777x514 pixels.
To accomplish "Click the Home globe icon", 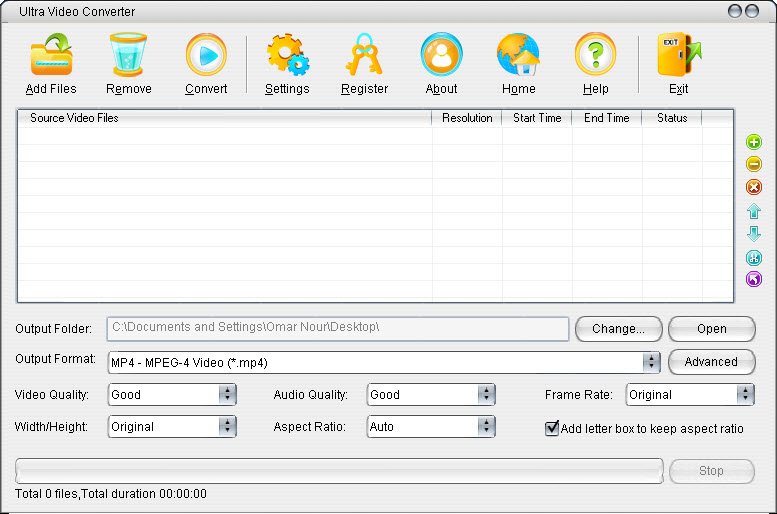I will 518,55.
